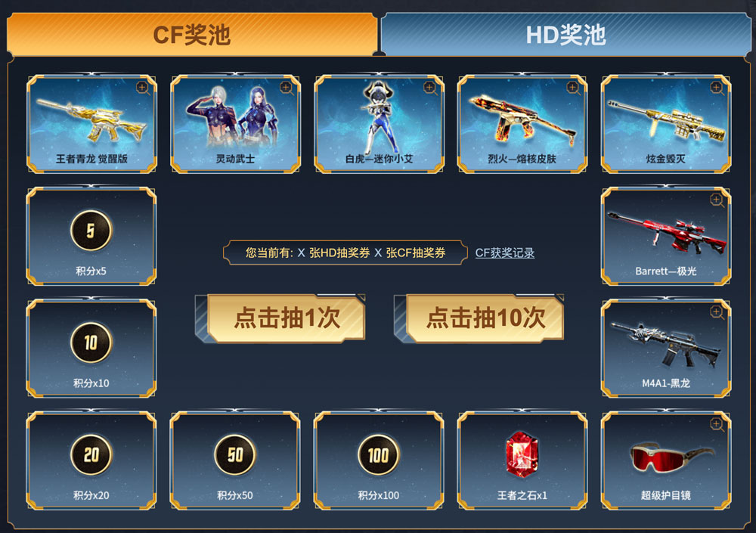Click magnifier icon on 烈火—熔核皮肤 card
756x533 pixels.
573,88
